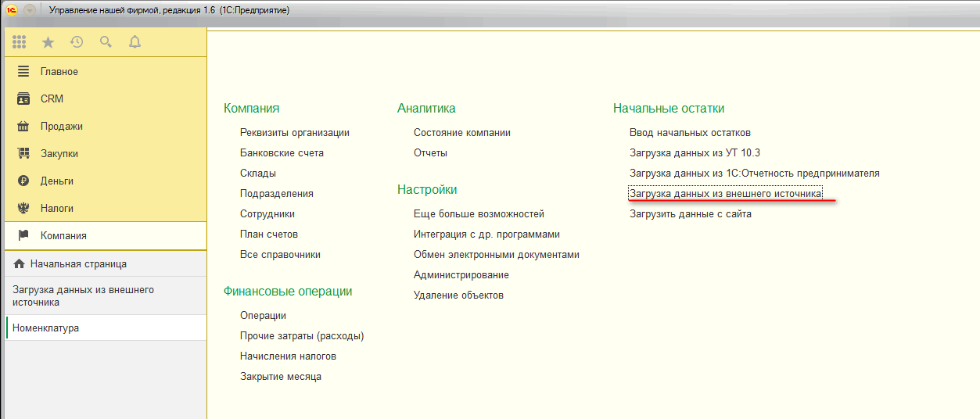Screen dimensions: 980x419
Task: Open Состояние компании analytics link
Action: tap(461, 133)
